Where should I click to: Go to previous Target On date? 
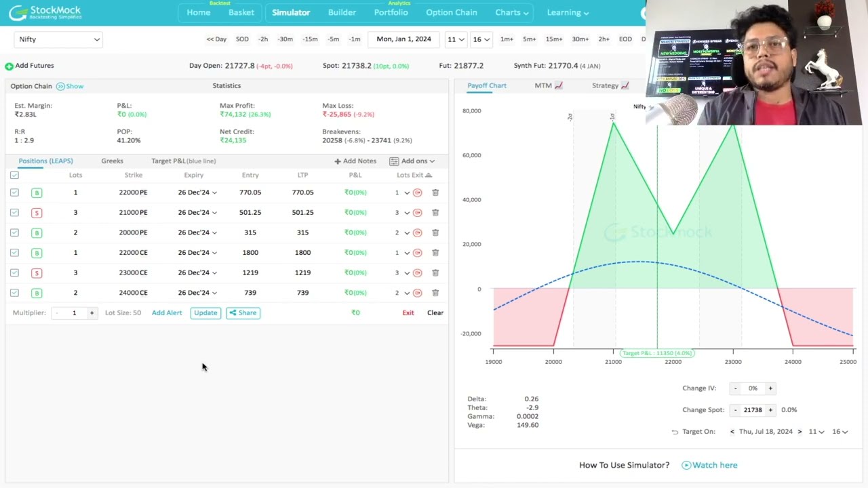point(732,432)
